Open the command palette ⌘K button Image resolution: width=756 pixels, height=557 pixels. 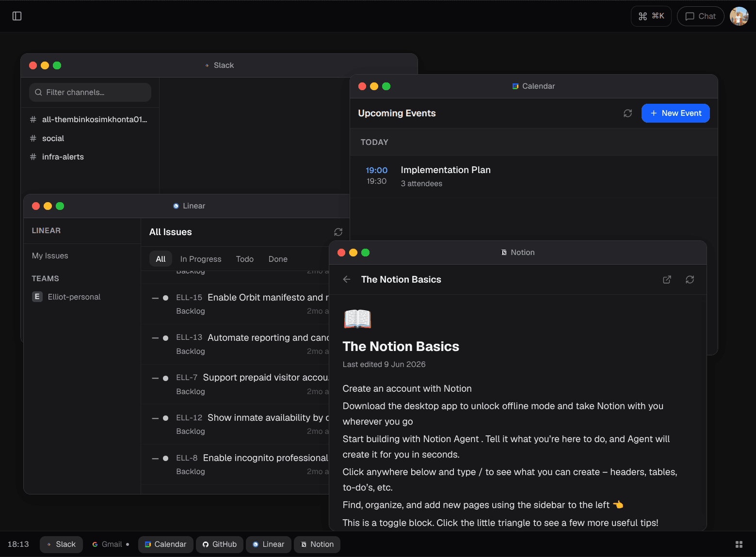[x=651, y=16]
